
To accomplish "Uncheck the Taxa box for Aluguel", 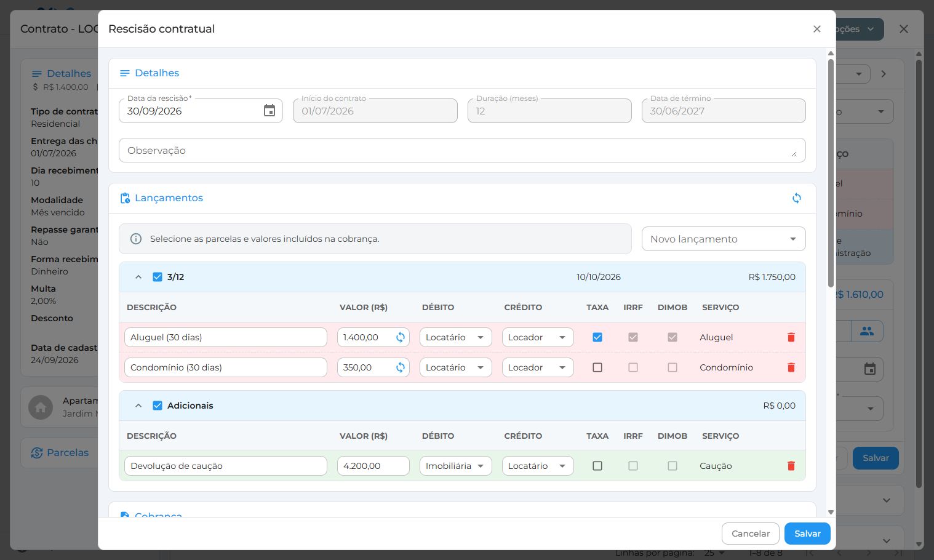I will coord(597,337).
